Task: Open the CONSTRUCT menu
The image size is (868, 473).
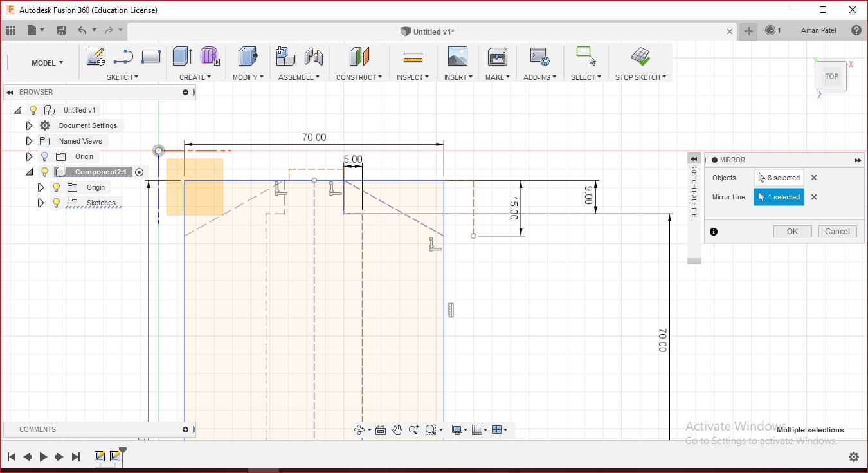Action: (359, 77)
